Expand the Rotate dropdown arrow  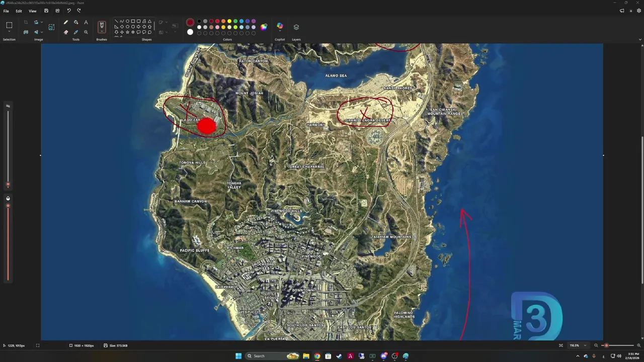[x=41, y=22]
